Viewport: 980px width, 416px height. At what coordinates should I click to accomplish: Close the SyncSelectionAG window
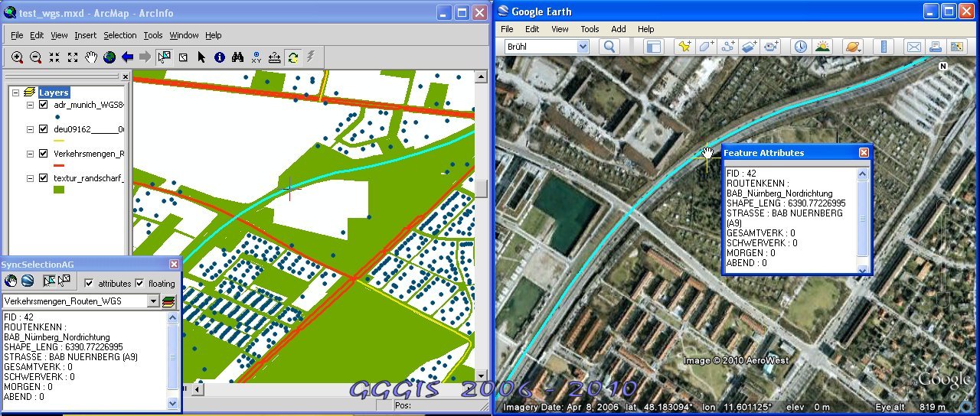(174, 264)
